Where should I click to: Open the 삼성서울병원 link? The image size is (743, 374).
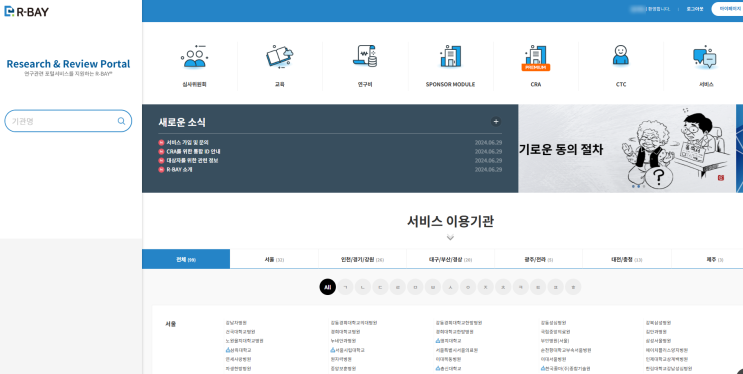658,341
